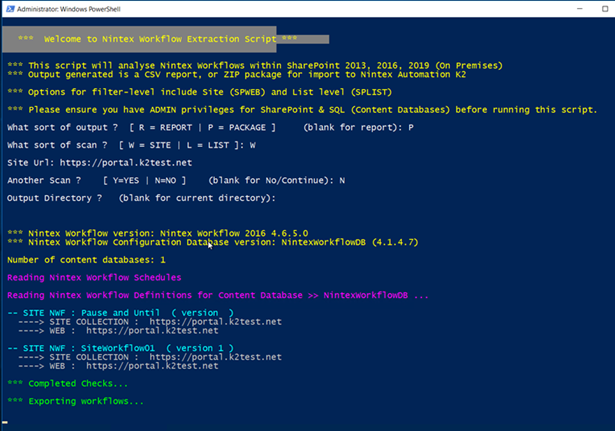Screen dimensions: 615x431
Task: Click 'Number of content databases: 1'
Action: point(86,260)
